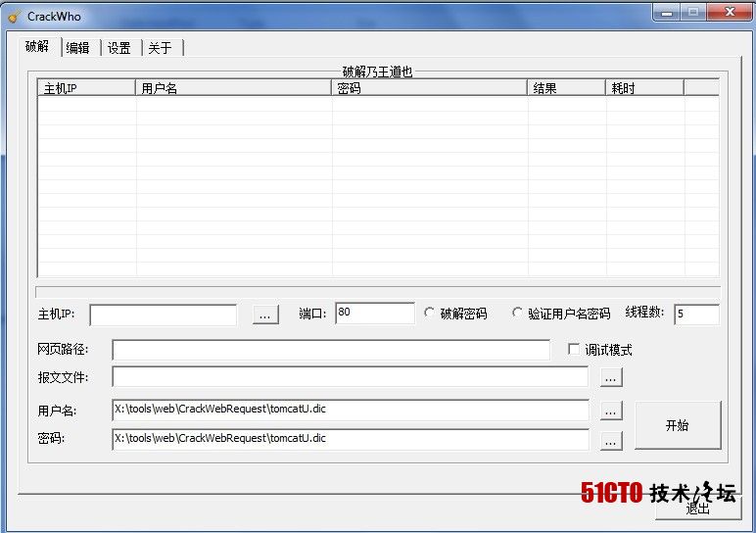Open the 设置 tab
The height and width of the screenshot is (533, 756).
pyautogui.click(x=119, y=48)
